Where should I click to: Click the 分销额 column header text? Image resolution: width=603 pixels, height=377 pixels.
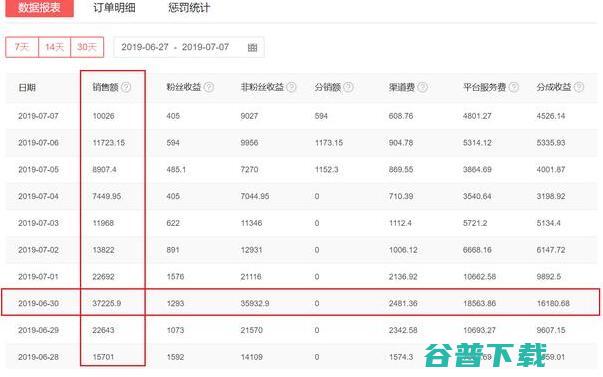pos(328,87)
